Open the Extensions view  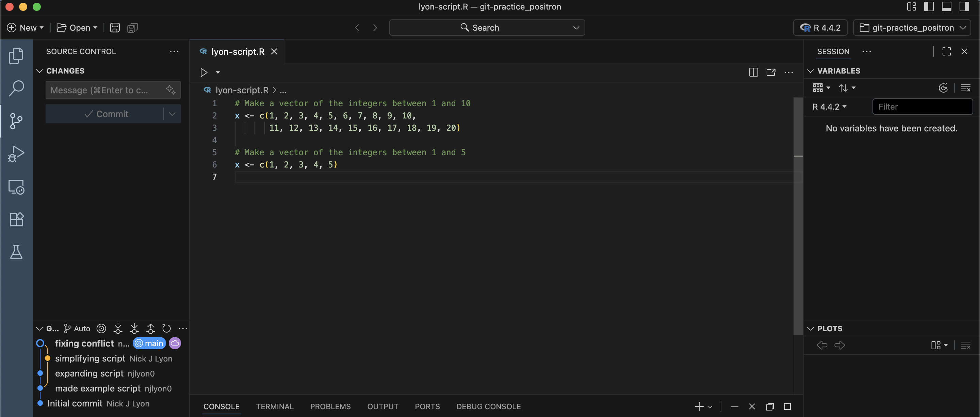(16, 219)
